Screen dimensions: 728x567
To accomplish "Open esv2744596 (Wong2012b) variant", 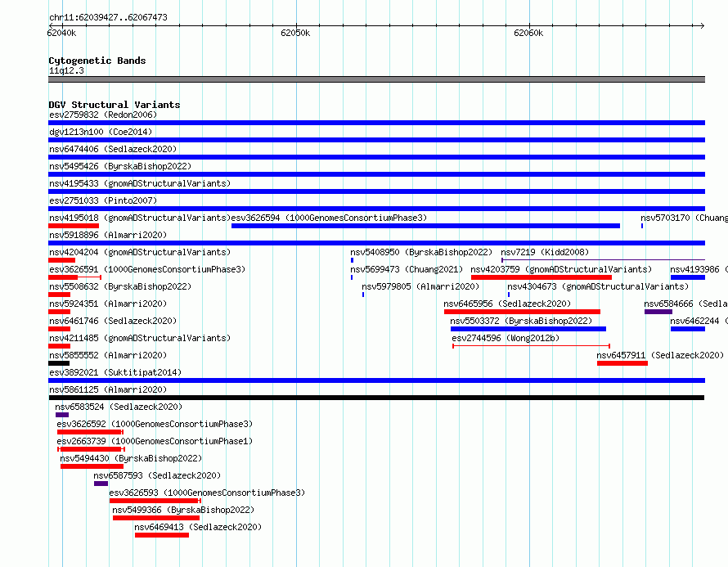I will [506, 338].
